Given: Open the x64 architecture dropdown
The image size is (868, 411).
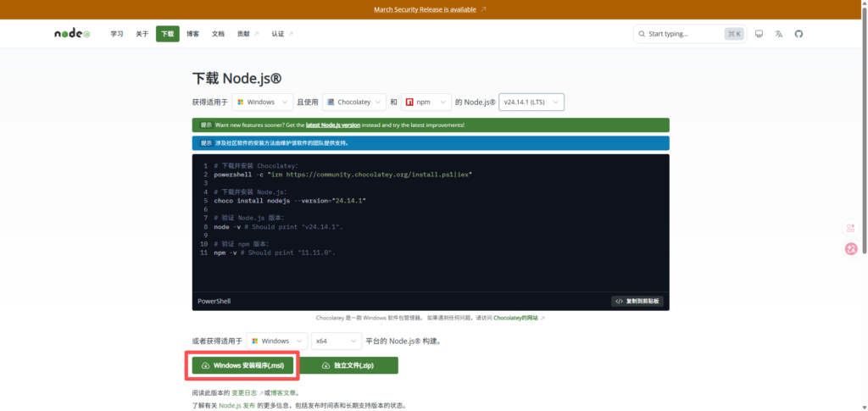Looking at the screenshot, I should point(337,341).
